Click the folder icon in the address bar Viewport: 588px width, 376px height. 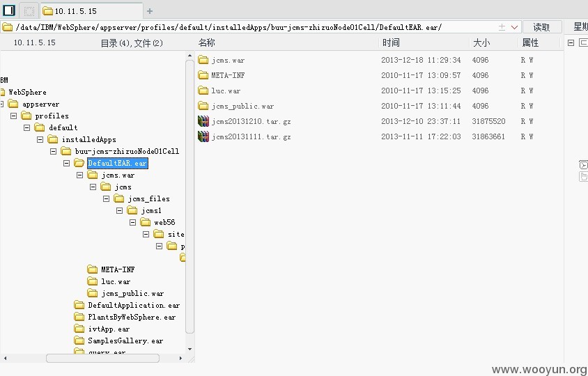(x=7, y=27)
